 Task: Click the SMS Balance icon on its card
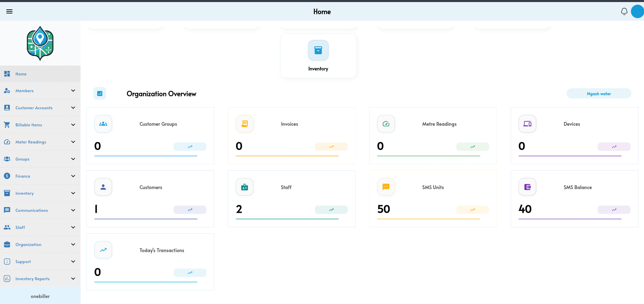(x=527, y=187)
